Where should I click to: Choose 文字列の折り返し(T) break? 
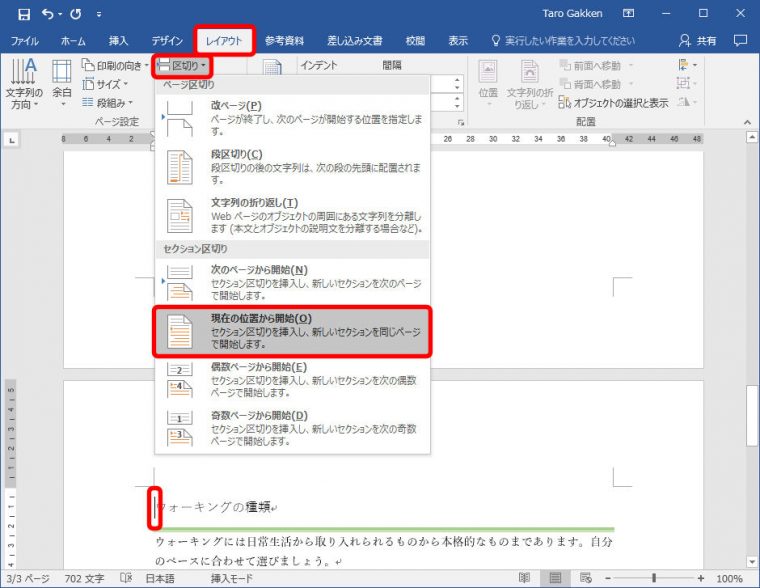pos(292,215)
